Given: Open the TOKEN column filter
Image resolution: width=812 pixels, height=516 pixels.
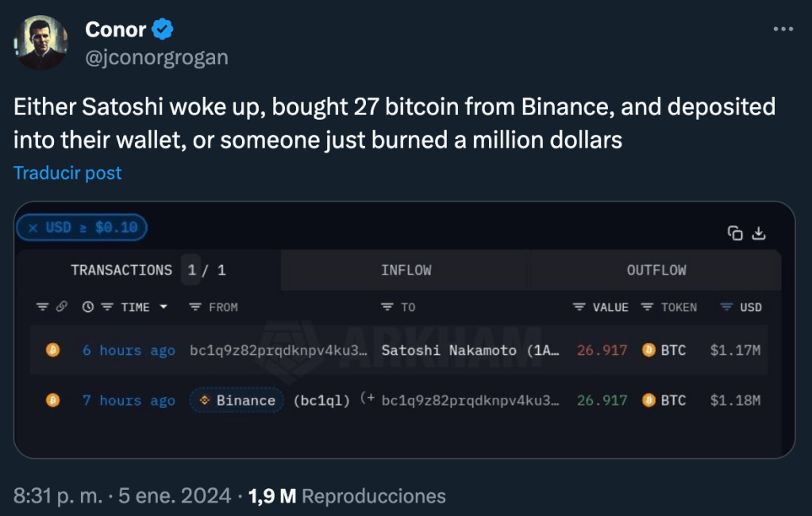Looking at the screenshot, I should pos(647,307).
